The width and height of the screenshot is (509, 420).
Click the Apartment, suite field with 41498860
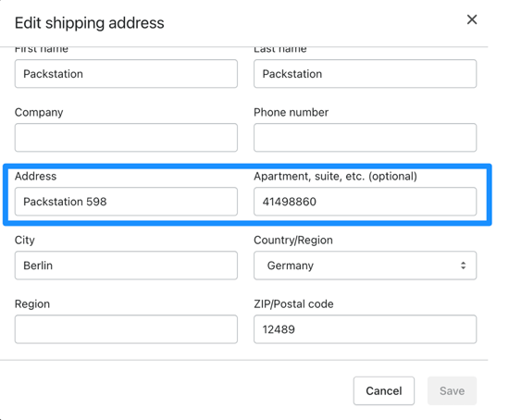point(366,202)
